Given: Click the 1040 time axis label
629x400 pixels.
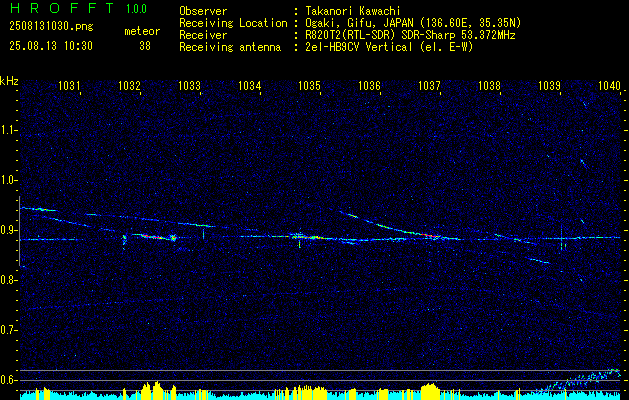Looking at the screenshot, I should (609, 85).
